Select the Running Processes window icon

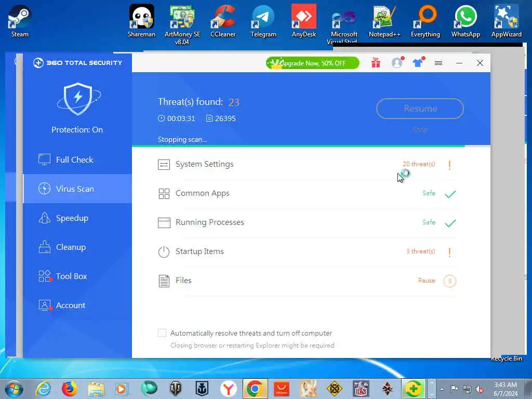click(x=164, y=222)
